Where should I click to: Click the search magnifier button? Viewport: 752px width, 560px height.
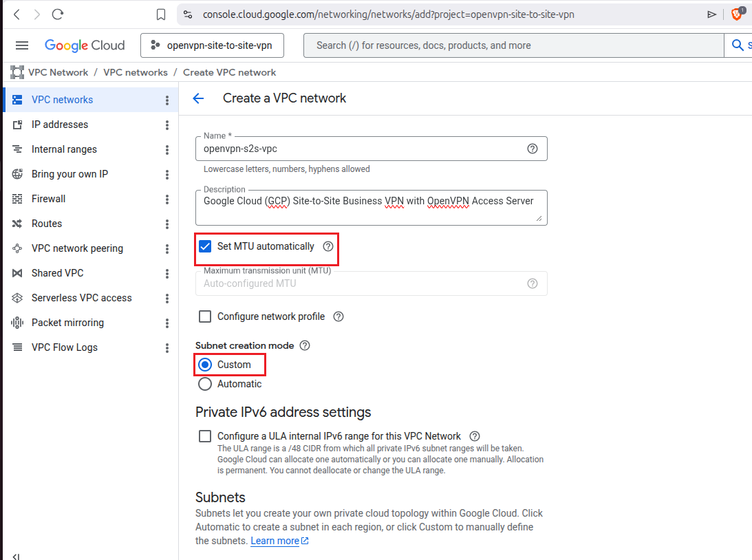[738, 45]
